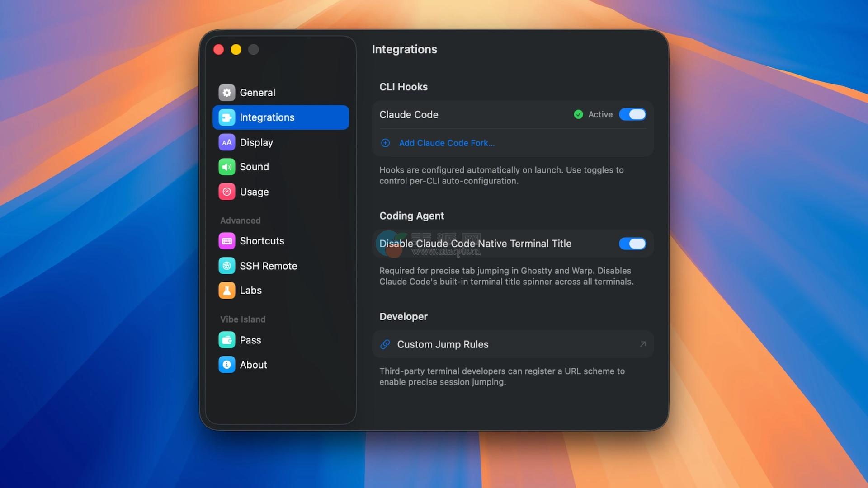The height and width of the screenshot is (488, 868).
Task: Select the Integrations sidebar item
Action: click(x=280, y=117)
